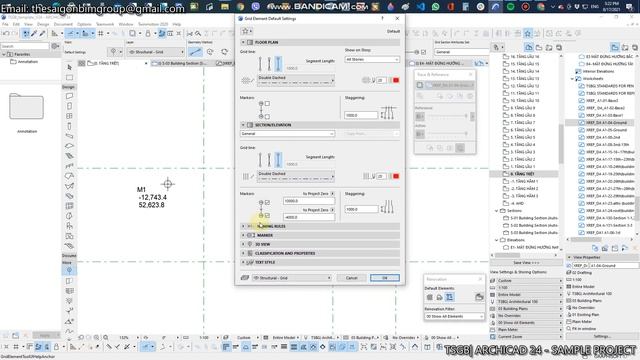Open General dropdown under Section/Elevation
Viewport: 640px width, 360px height.
pyautogui.click(x=287, y=134)
